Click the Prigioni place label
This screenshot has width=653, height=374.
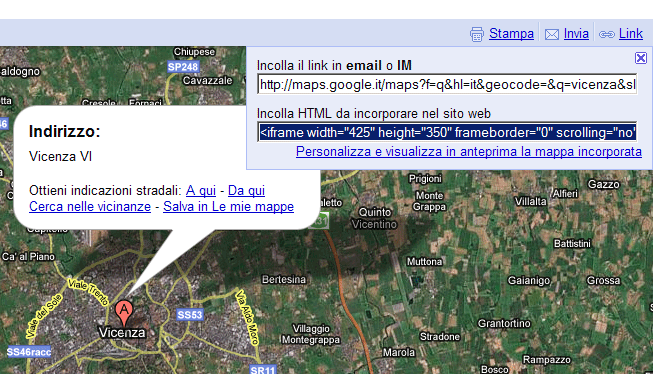425,179
